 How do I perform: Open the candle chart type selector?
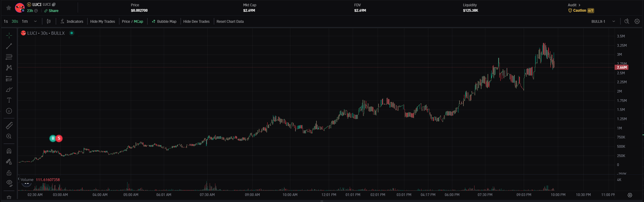48,21
